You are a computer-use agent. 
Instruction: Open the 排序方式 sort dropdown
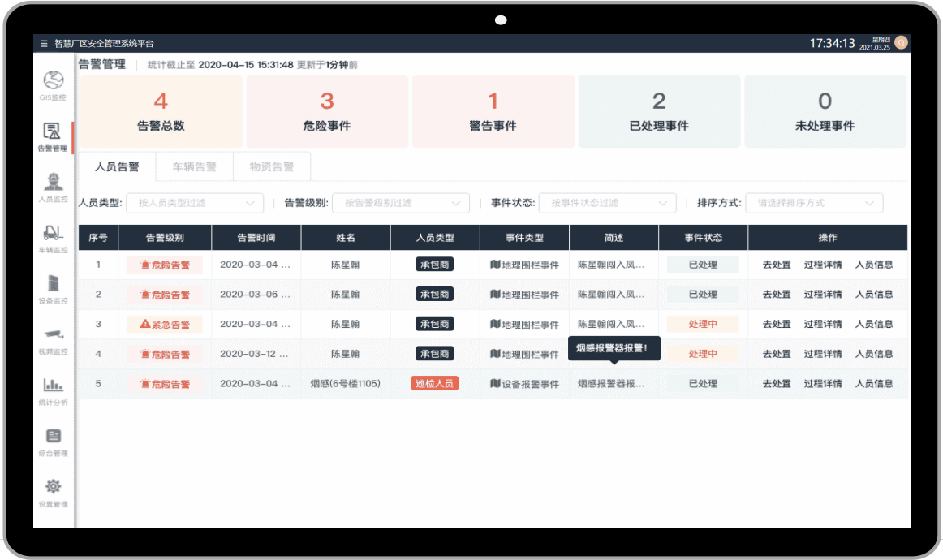click(x=814, y=203)
